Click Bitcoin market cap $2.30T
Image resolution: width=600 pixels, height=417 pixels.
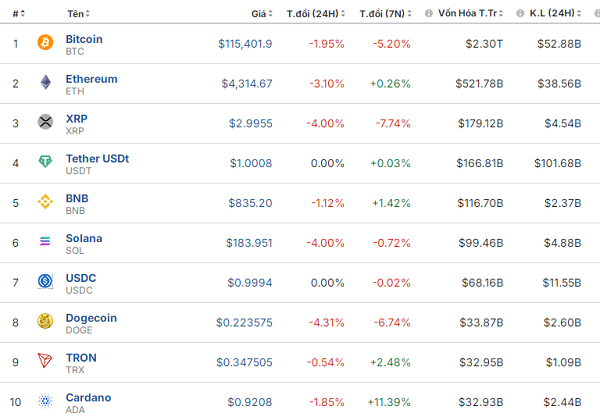(x=484, y=44)
